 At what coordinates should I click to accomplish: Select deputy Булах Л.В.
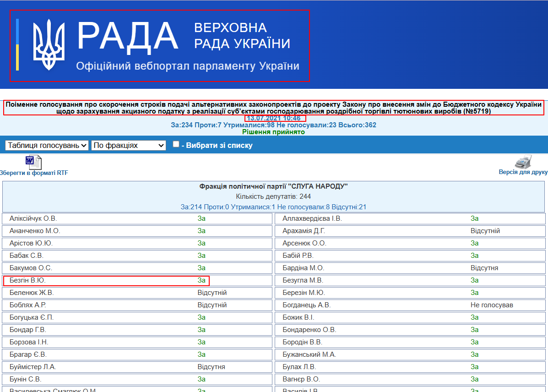299,367
